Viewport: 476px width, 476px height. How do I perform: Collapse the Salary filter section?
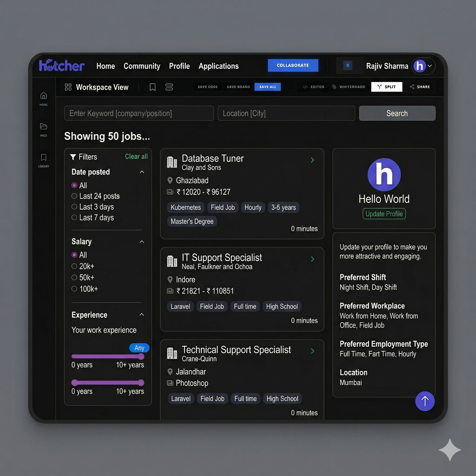(x=142, y=242)
